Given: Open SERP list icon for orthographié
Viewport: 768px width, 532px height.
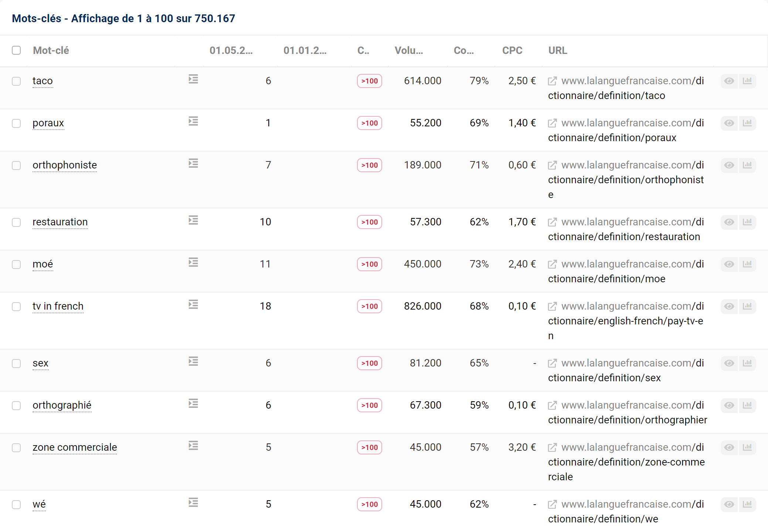Looking at the screenshot, I should [193, 403].
